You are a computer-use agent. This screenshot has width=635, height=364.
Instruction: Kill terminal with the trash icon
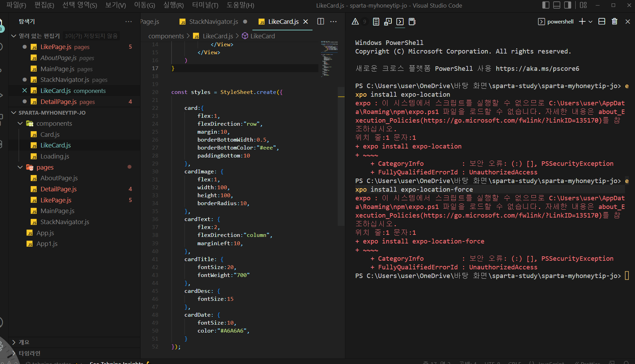(615, 21)
